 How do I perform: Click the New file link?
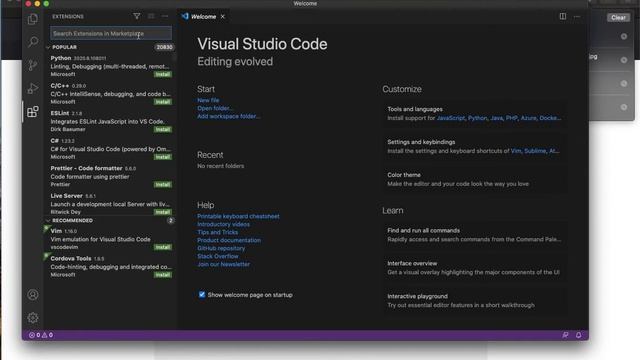pyautogui.click(x=208, y=100)
